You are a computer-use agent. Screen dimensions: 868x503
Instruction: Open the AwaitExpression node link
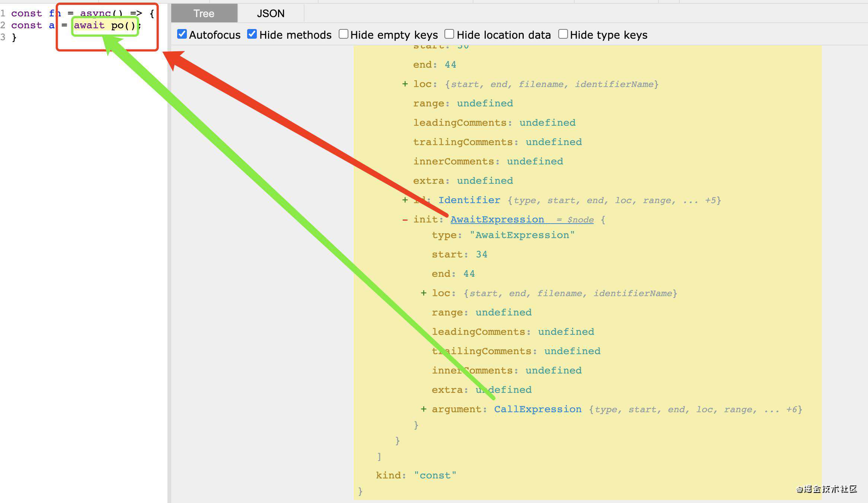tap(497, 220)
